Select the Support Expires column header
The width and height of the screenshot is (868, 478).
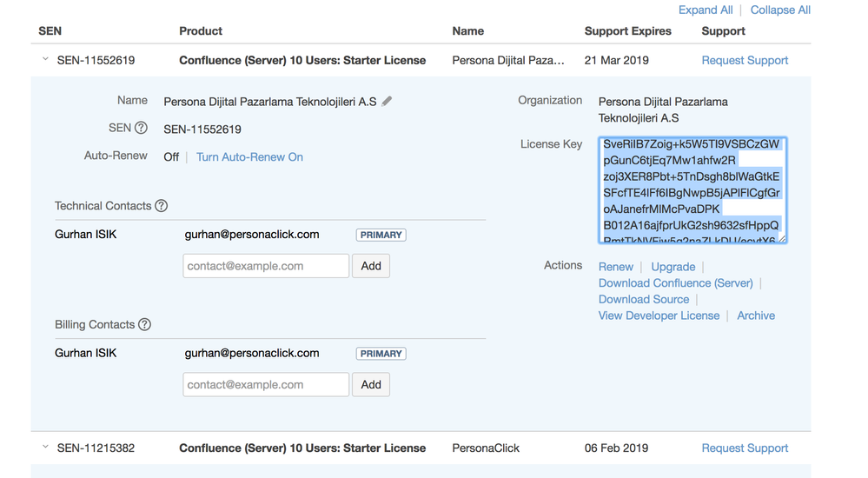627,31
